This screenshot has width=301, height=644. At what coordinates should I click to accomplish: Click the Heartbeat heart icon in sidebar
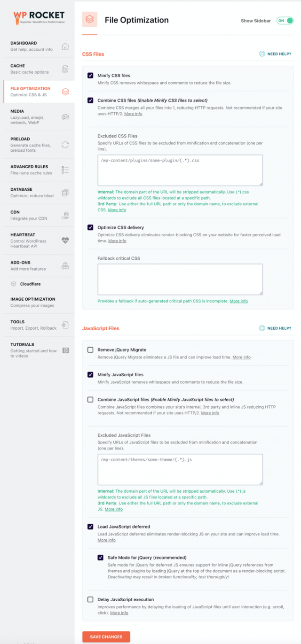65,241
